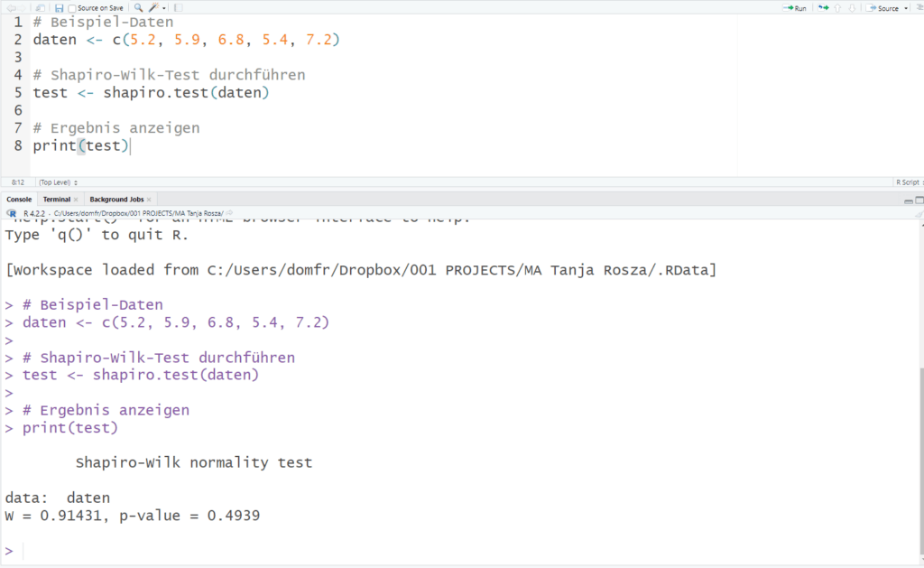Switch to the Terminal tab

[x=56, y=199]
